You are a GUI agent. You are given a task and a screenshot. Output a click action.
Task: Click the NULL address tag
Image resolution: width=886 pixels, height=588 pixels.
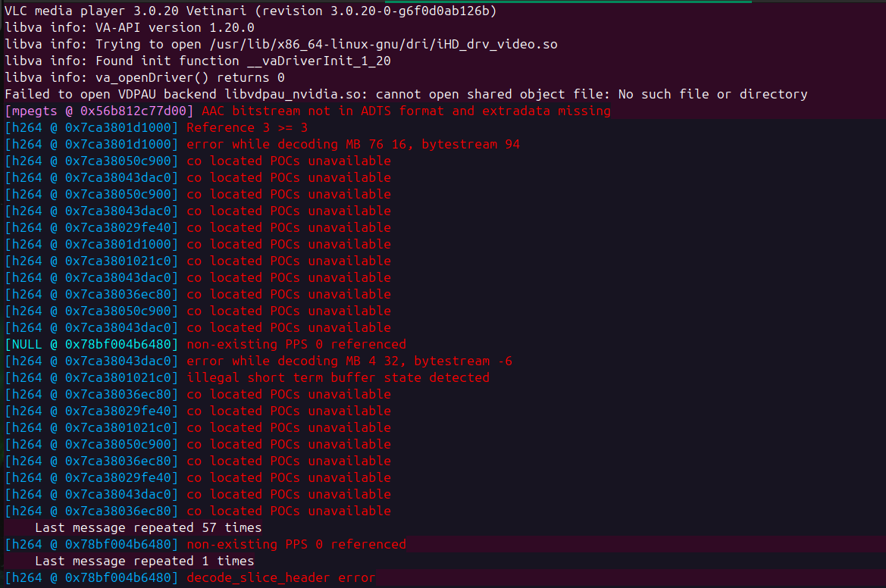(92, 344)
